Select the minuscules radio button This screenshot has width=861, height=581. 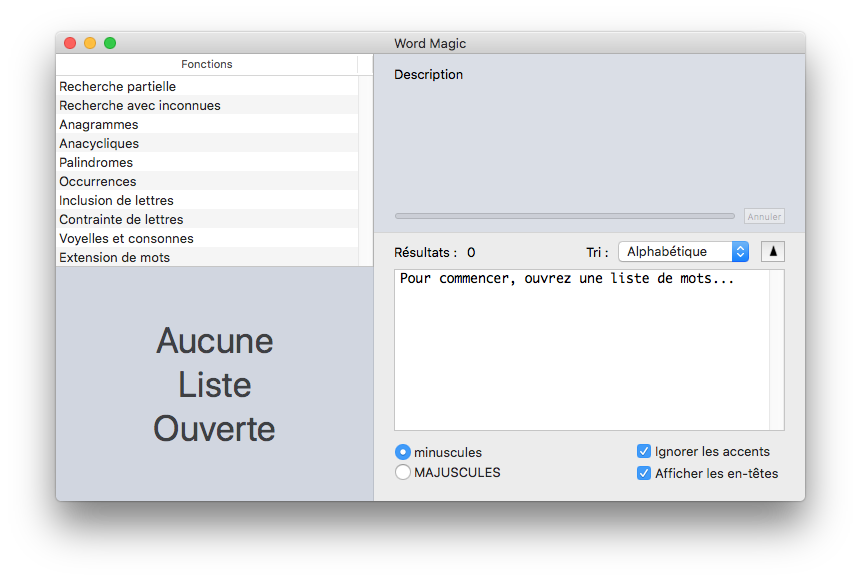click(403, 452)
